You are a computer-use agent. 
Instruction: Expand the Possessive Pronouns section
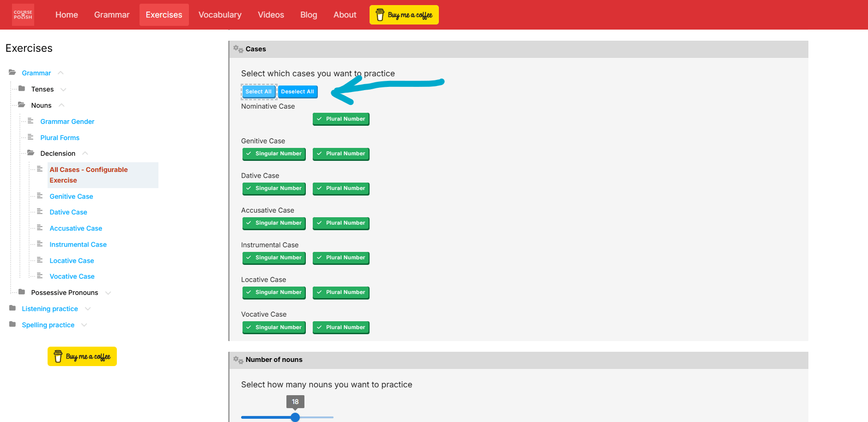click(108, 293)
